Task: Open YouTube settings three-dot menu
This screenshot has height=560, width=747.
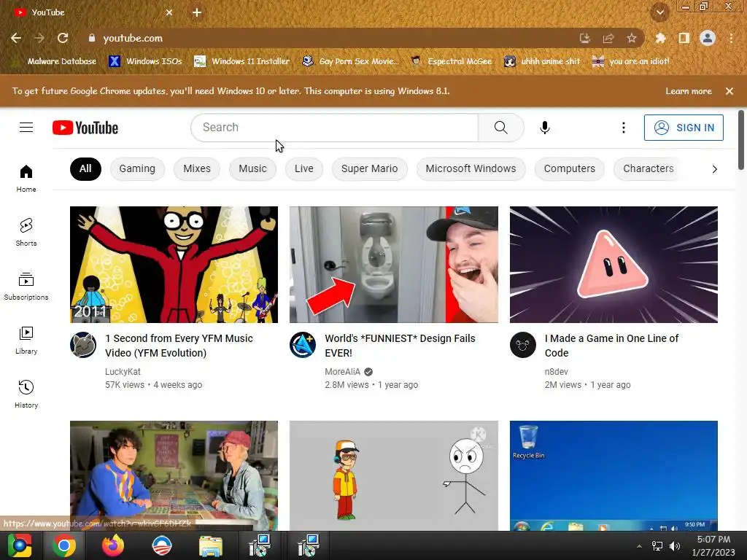Action: pos(623,128)
